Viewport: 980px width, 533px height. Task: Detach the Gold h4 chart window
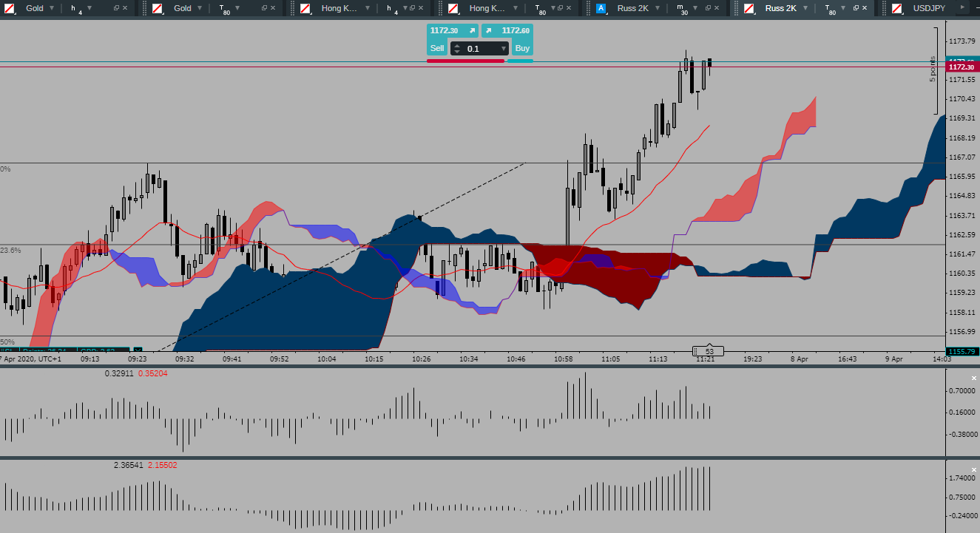[x=116, y=8]
